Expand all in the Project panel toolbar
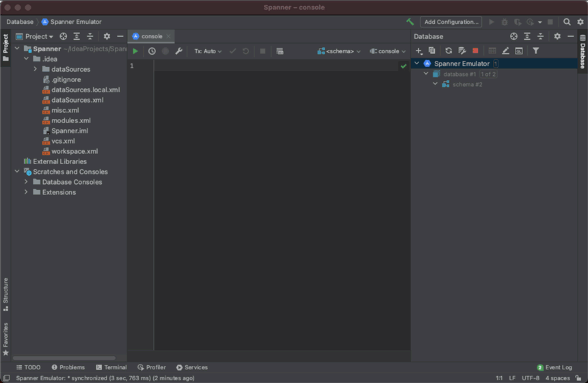The width and height of the screenshot is (588, 383). (77, 36)
